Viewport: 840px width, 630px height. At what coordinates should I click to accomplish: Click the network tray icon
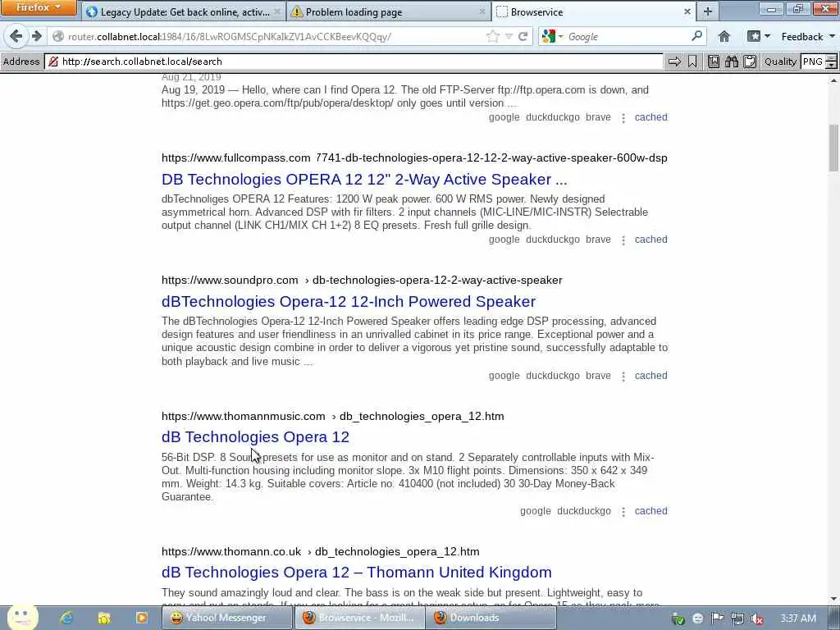[x=737, y=619]
